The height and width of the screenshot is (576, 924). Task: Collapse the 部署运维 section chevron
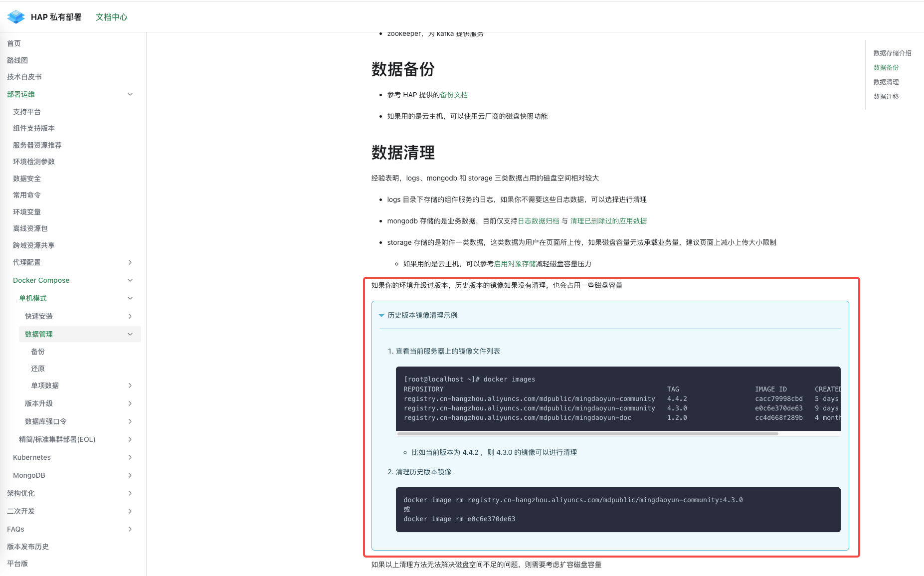click(x=130, y=94)
